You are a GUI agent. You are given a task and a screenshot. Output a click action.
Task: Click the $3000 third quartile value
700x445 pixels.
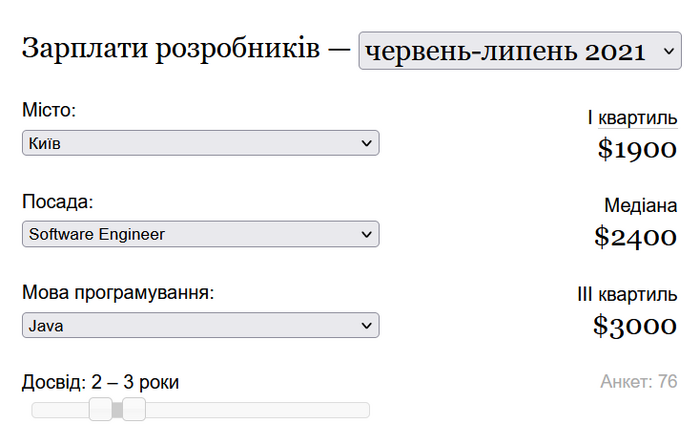pos(635,326)
